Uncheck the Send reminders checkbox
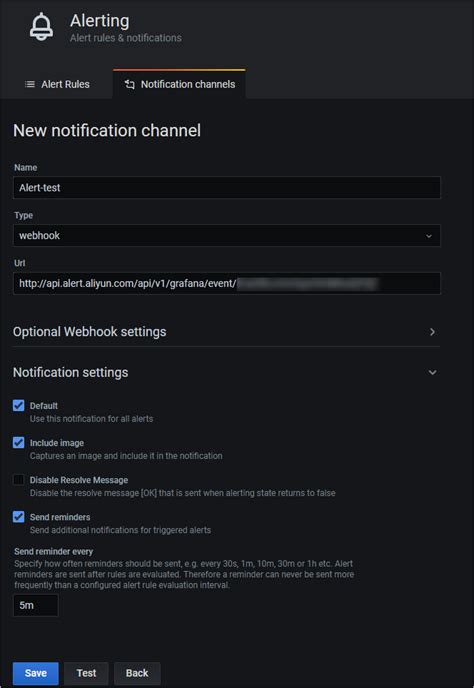Viewport: 474px width, 688px height. tap(18, 516)
